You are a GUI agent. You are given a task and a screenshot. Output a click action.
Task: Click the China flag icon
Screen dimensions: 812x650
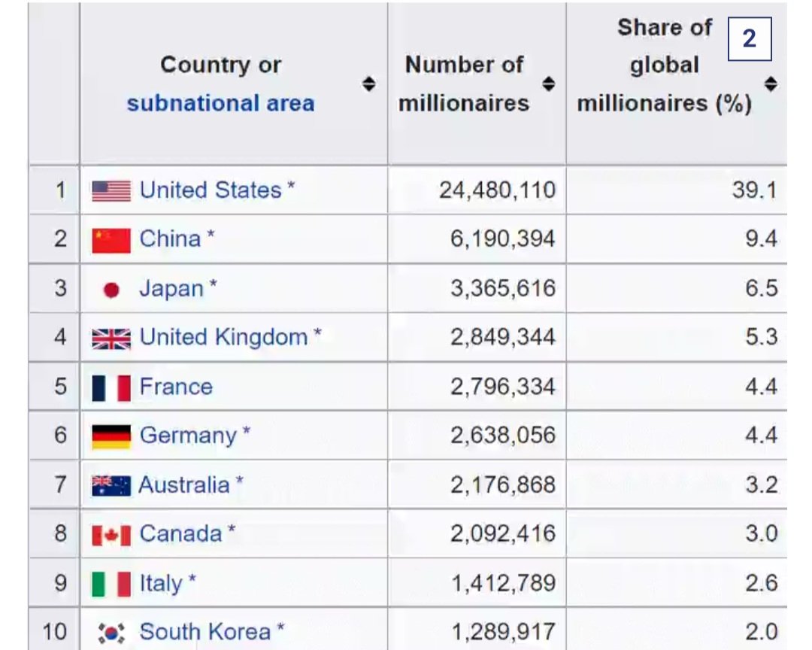111,240
